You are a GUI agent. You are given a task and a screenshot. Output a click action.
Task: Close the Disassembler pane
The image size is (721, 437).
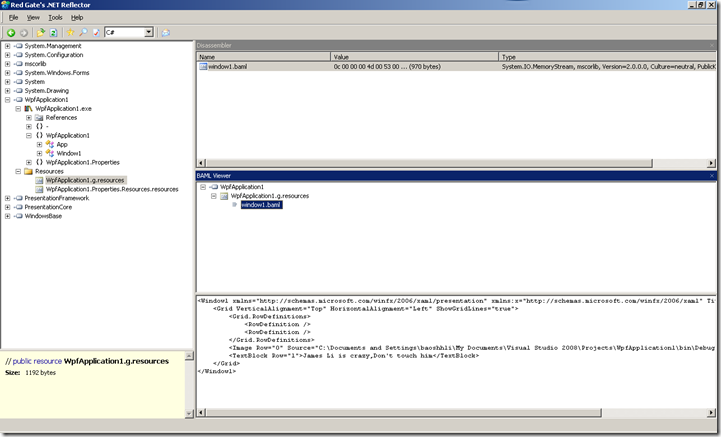712,46
